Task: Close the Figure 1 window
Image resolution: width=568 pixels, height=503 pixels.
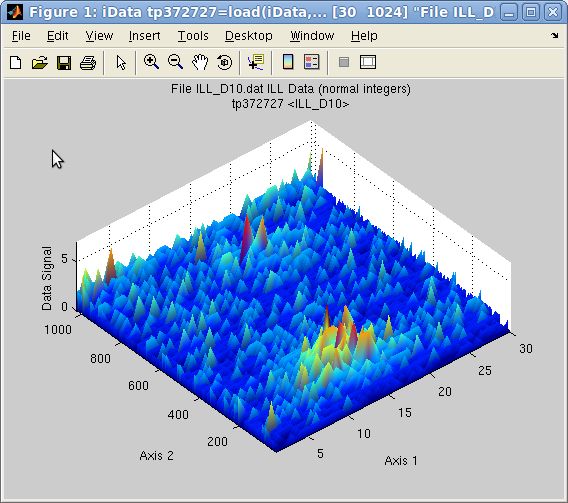Action: point(553,12)
